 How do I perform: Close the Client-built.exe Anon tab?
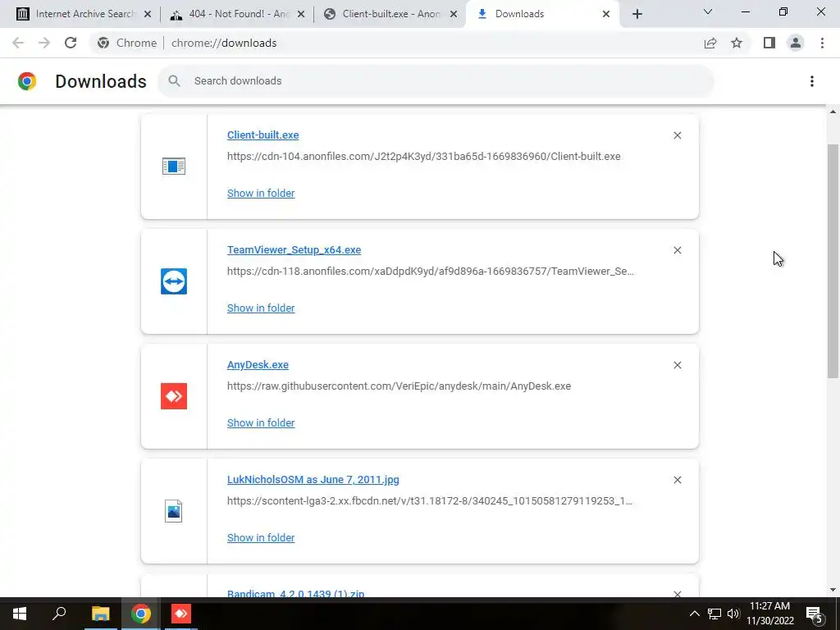point(454,15)
